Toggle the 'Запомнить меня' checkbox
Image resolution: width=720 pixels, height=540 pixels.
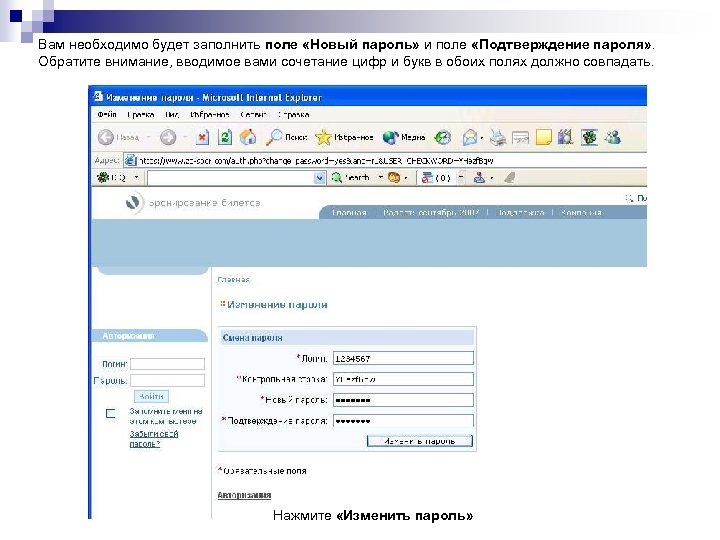(x=111, y=414)
